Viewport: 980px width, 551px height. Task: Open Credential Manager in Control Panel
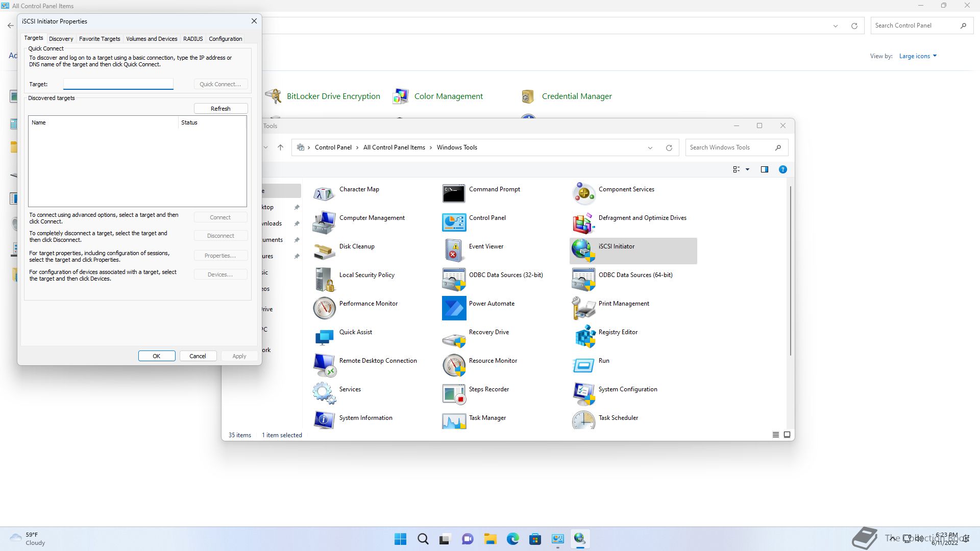pos(577,96)
